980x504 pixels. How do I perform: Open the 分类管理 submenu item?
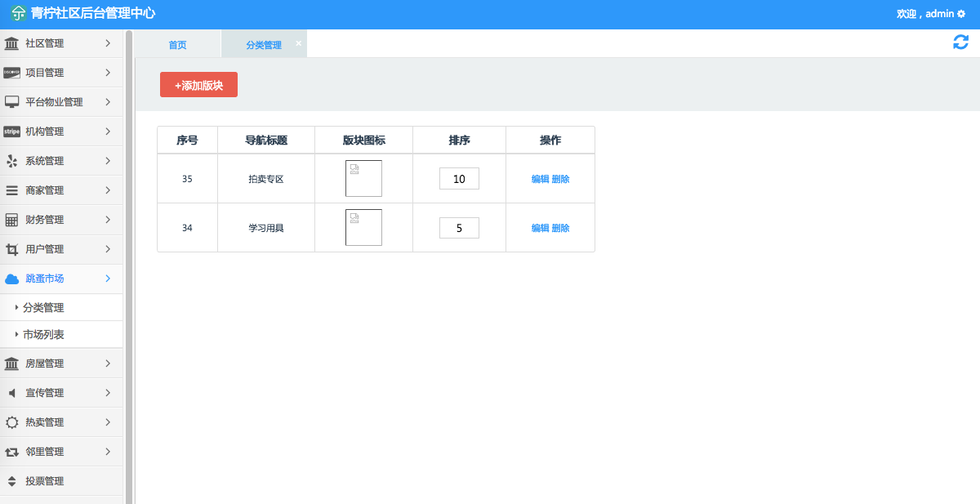61,308
